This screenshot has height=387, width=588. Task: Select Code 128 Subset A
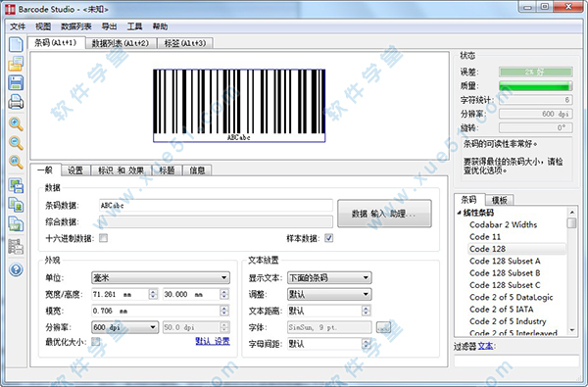point(505,261)
